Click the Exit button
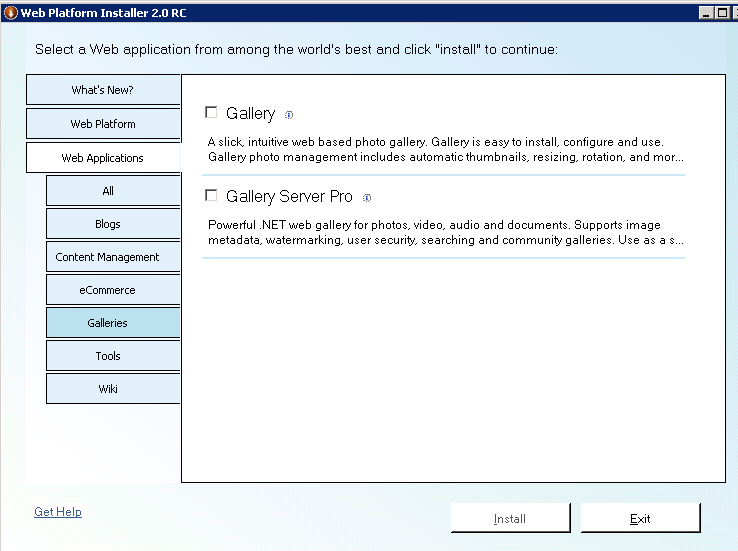The height and width of the screenshot is (551, 738). click(x=640, y=518)
